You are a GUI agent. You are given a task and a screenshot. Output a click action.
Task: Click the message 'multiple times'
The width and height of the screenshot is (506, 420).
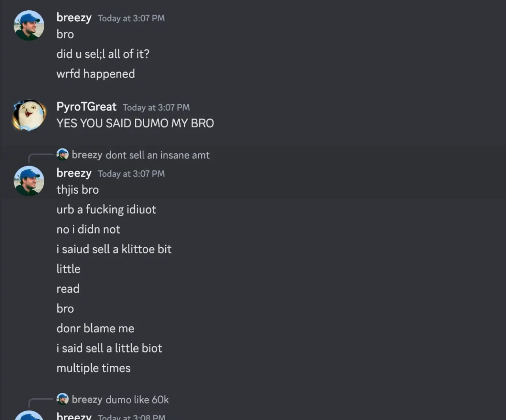93,368
